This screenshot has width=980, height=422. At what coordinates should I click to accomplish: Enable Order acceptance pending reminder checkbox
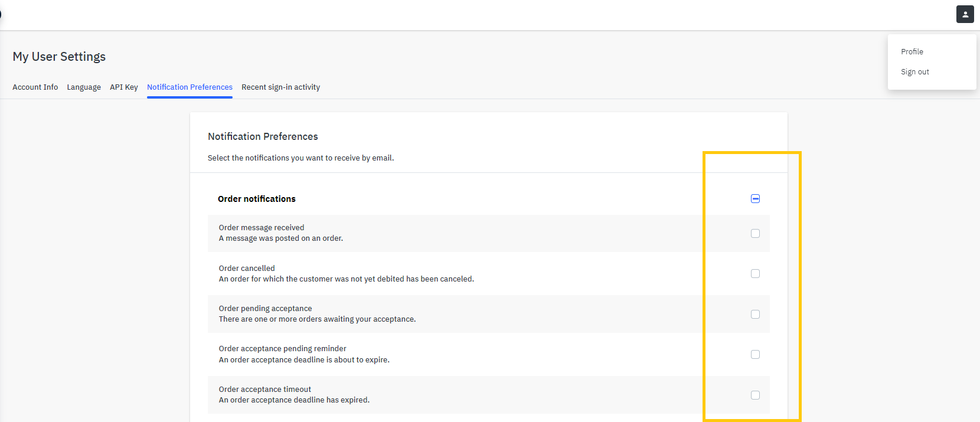(x=755, y=355)
